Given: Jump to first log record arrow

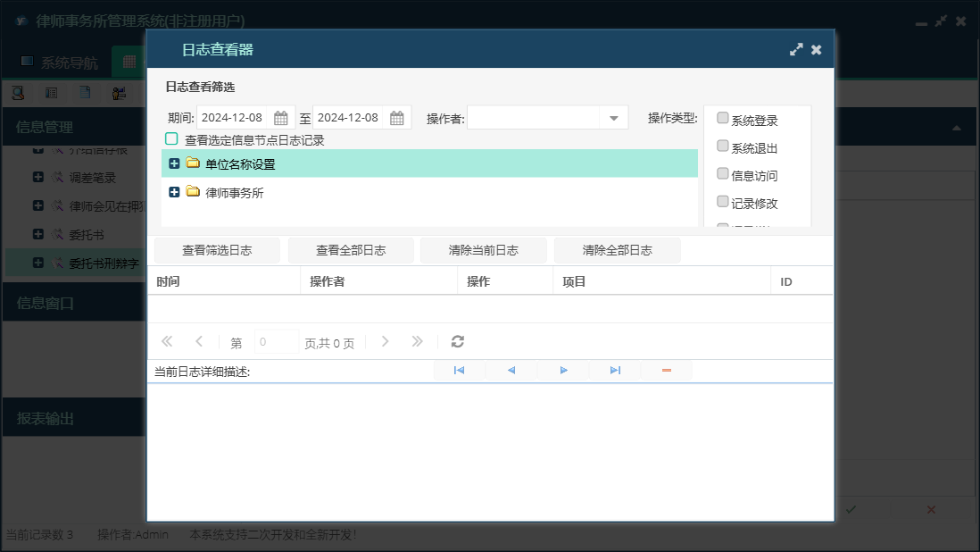Looking at the screenshot, I should pos(459,370).
